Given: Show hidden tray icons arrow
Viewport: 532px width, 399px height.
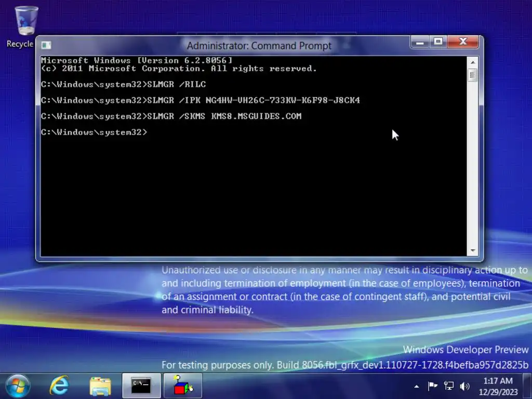Looking at the screenshot, I should click(x=417, y=387).
